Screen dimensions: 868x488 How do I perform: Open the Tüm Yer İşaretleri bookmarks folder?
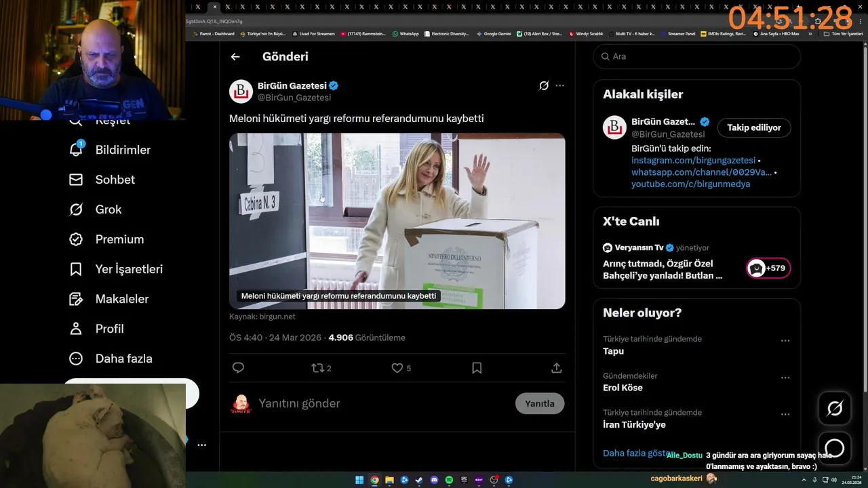[844, 33]
